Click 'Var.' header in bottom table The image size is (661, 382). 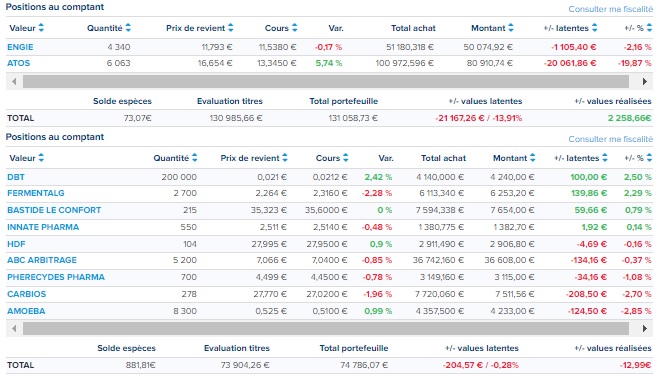(x=386, y=158)
